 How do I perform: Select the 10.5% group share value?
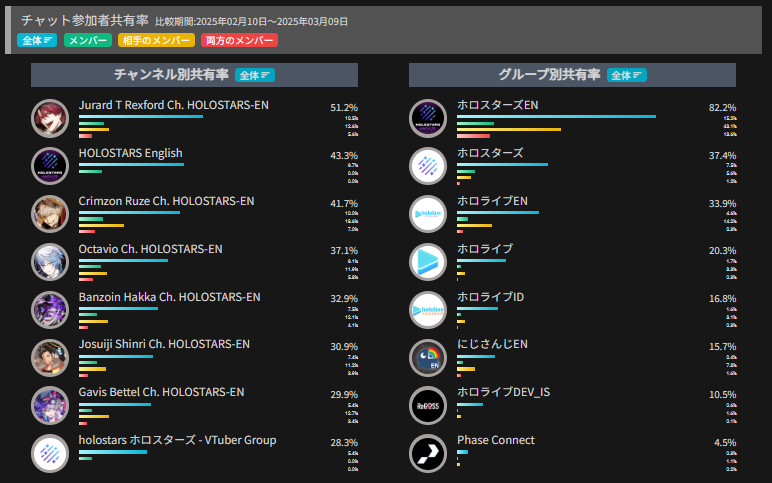tap(722, 395)
